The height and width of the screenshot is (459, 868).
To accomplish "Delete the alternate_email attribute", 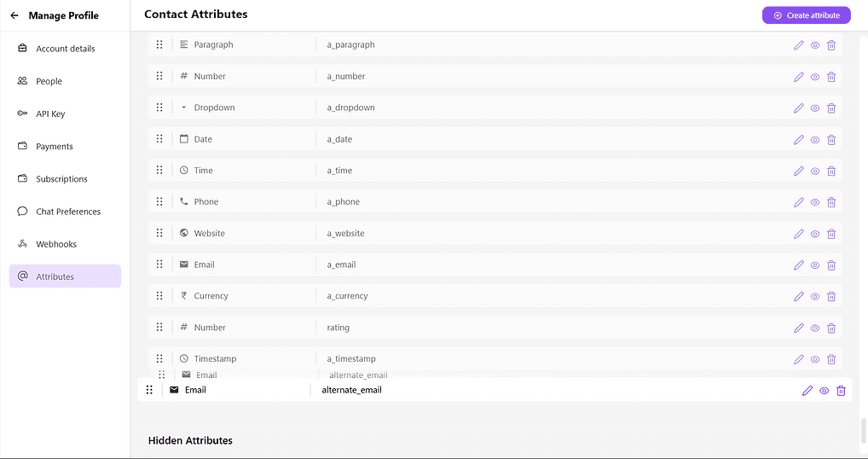I will pos(841,391).
